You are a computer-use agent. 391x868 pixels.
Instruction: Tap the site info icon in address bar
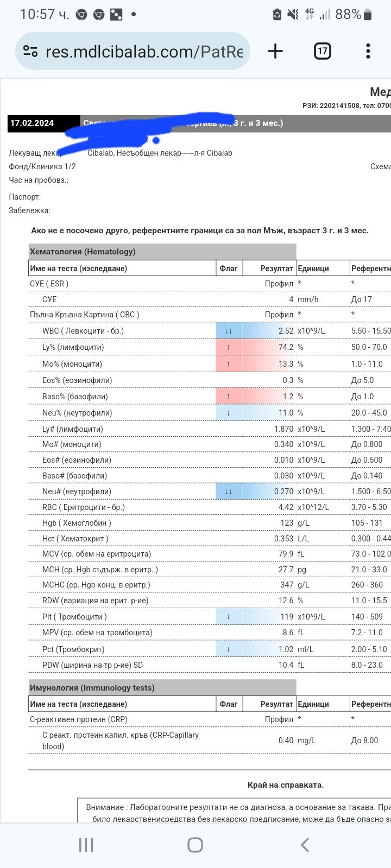30,52
